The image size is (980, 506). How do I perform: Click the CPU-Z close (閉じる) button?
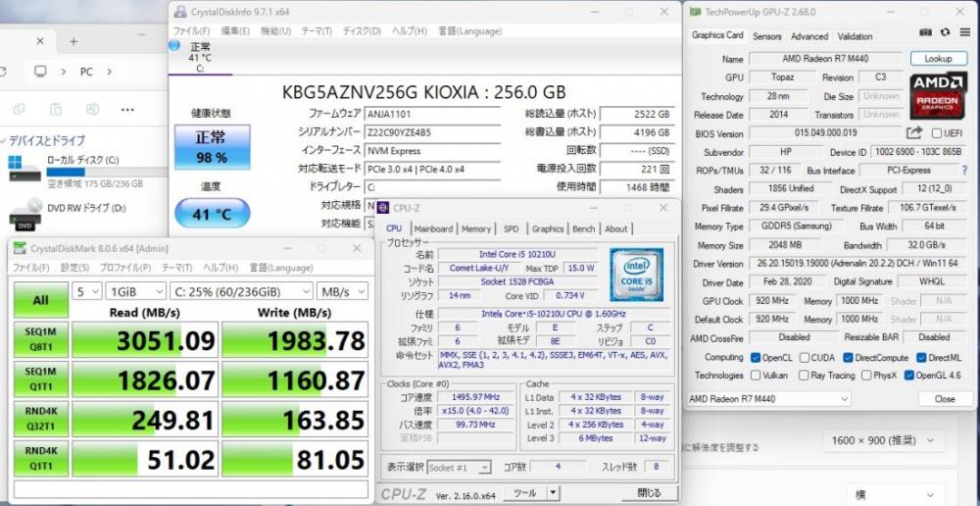click(x=648, y=493)
